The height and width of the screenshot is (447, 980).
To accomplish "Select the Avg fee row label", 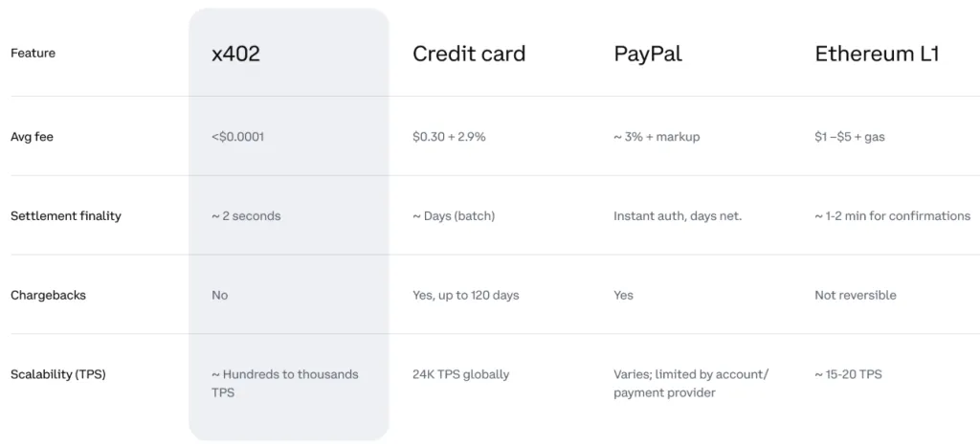I will [x=32, y=137].
